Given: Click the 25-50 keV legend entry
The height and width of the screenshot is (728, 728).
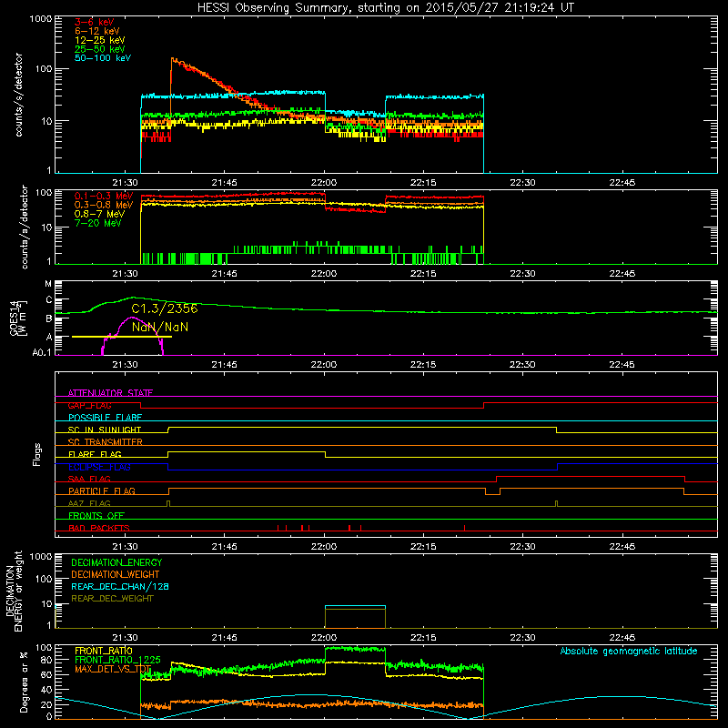Looking at the screenshot, I should [x=99, y=49].
